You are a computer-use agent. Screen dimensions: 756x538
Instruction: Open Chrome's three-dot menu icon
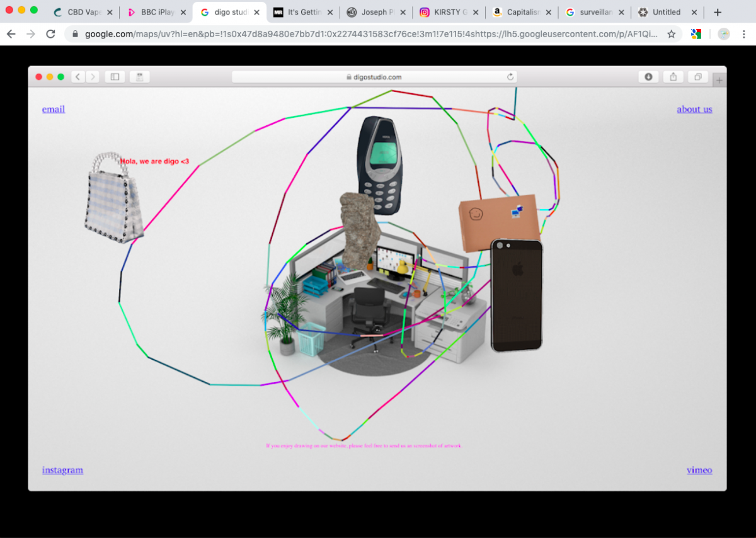pos(745,34)
